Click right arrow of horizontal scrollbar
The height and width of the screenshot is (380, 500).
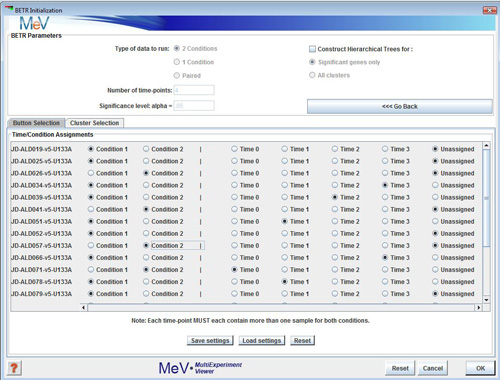pyautogui.click(x=479, y=307)
